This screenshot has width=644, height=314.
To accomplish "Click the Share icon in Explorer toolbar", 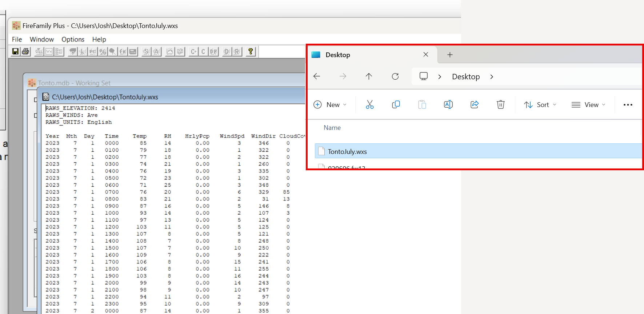I will pos(475,105).
